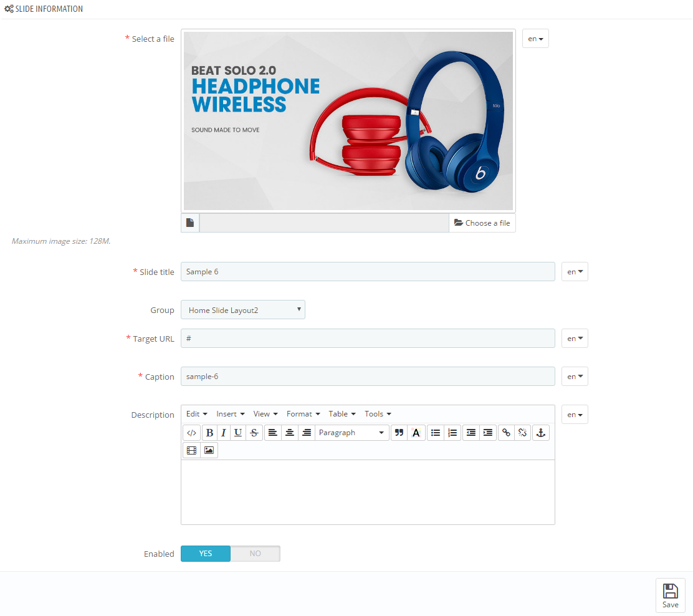Apply bold formatting in description editor
This screenshot has width=693, height=616.
coord(210,433)
